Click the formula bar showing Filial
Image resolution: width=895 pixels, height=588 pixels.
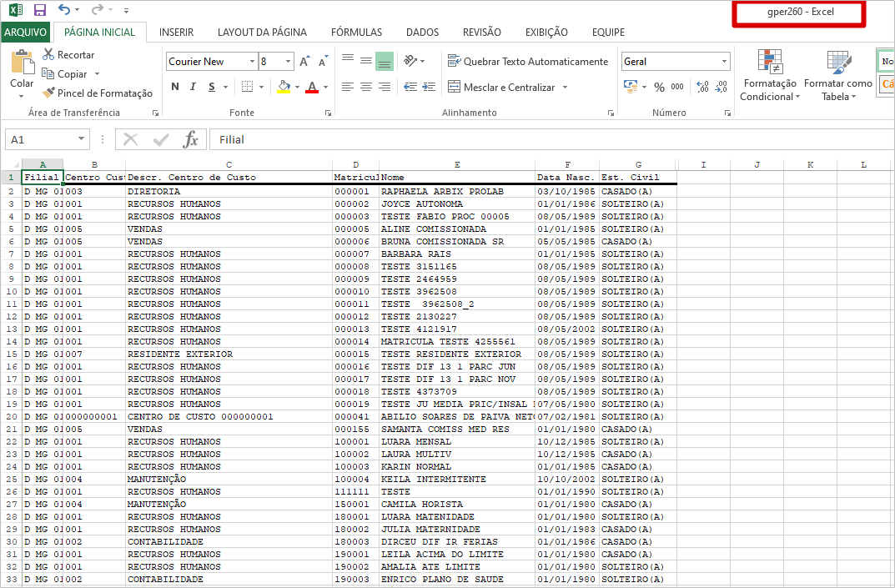pyautogui.click(x=551, y=139)
